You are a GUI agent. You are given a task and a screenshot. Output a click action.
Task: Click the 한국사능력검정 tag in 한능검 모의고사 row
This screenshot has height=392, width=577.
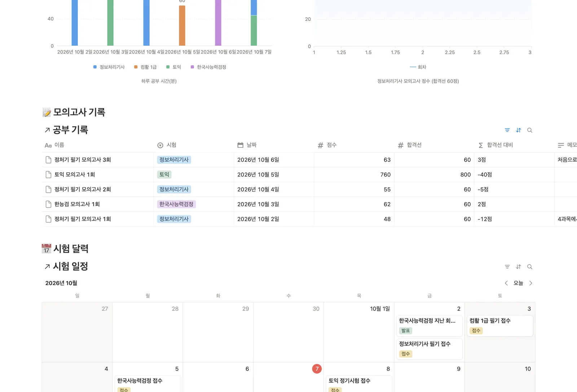point(176,204)
